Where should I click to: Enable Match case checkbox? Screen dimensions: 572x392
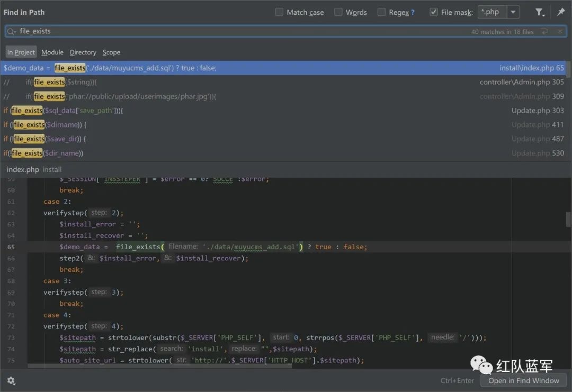[x=279, y=12]
